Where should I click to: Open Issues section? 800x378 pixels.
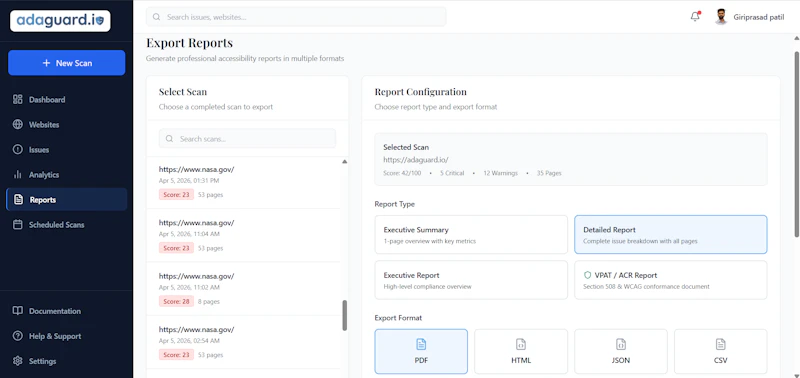(66, 149)
